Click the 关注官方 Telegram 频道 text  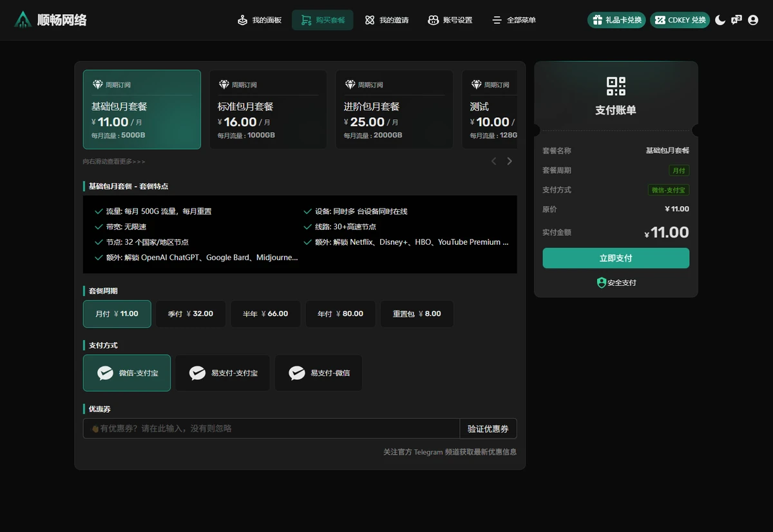tap(450, 452)
